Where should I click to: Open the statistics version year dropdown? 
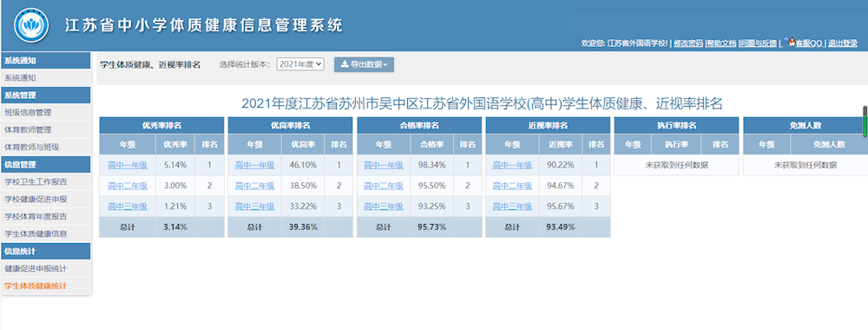click(300, 64)
